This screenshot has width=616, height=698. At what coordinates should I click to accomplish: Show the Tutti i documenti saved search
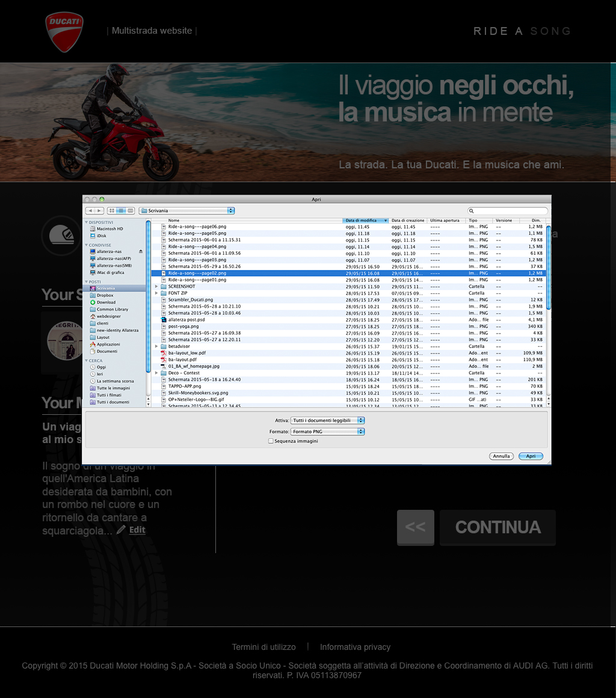click(112, 402)
